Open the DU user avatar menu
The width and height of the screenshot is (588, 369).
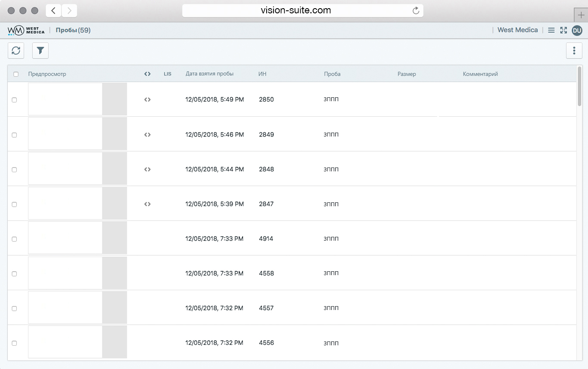pyautogui.click(x=577, y=30)
